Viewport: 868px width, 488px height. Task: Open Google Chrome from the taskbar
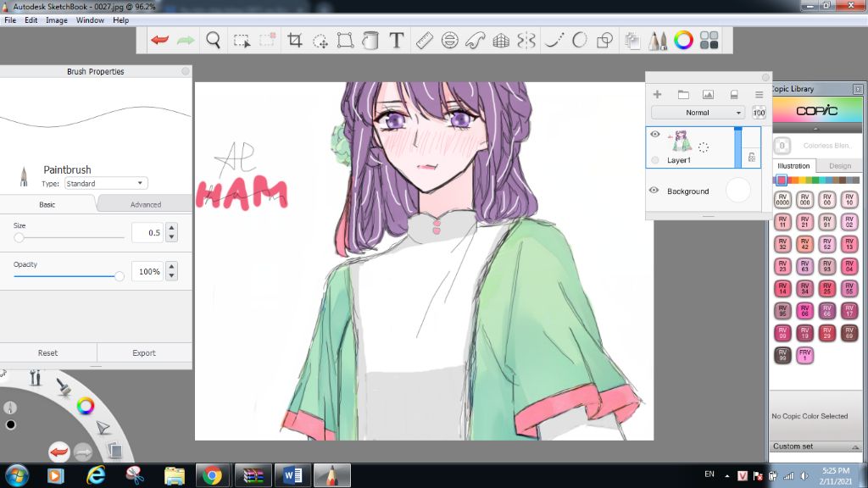coord(212,475)
